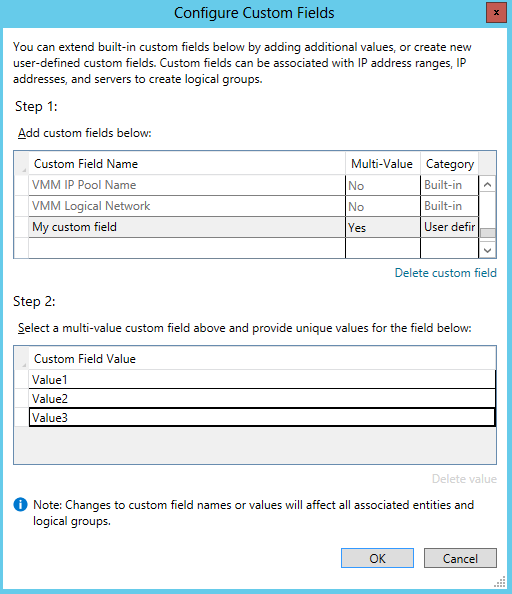Click the resize grip in the dialog corner
The image size is (512, 594).
[500, 582]
